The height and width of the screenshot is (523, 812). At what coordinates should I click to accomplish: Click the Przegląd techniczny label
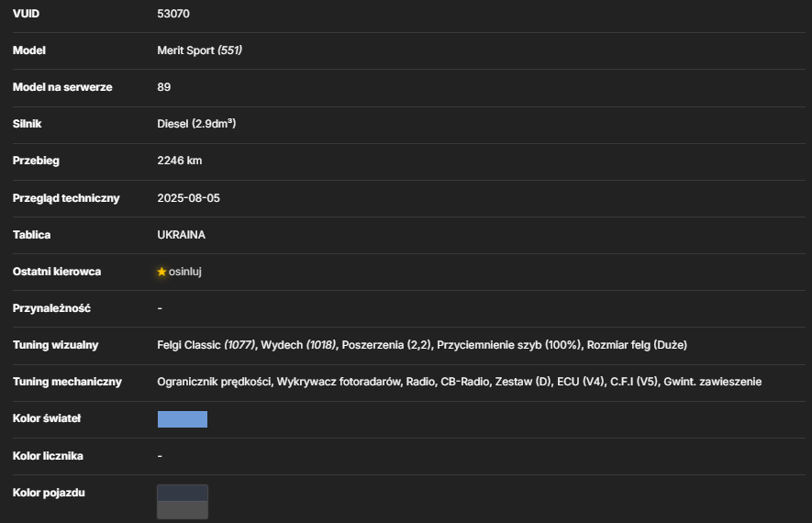point(66,198)
